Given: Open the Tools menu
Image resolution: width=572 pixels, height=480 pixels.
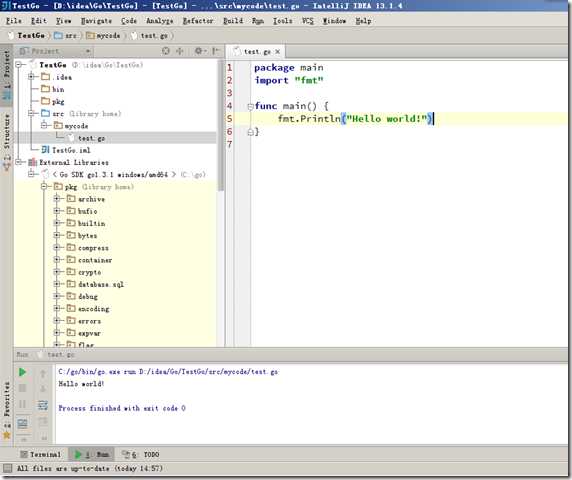Looking at the screenshot, I should click(x=283, y=21).
